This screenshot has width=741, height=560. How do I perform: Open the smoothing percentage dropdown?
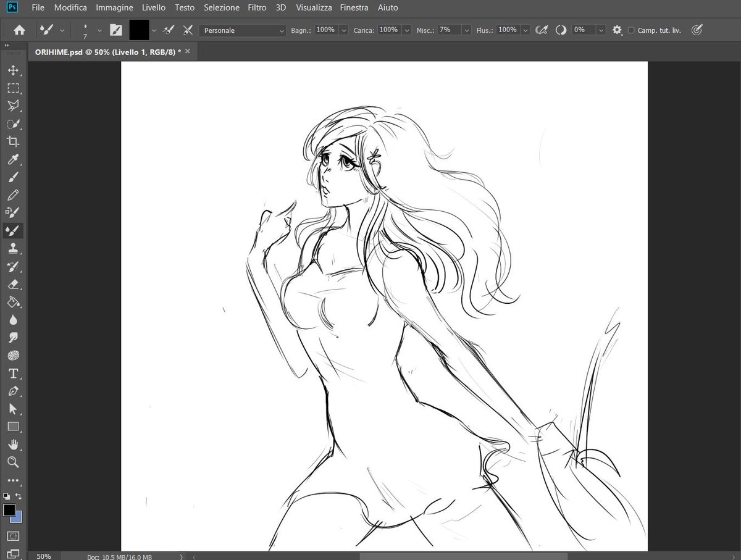pos(601,30)
